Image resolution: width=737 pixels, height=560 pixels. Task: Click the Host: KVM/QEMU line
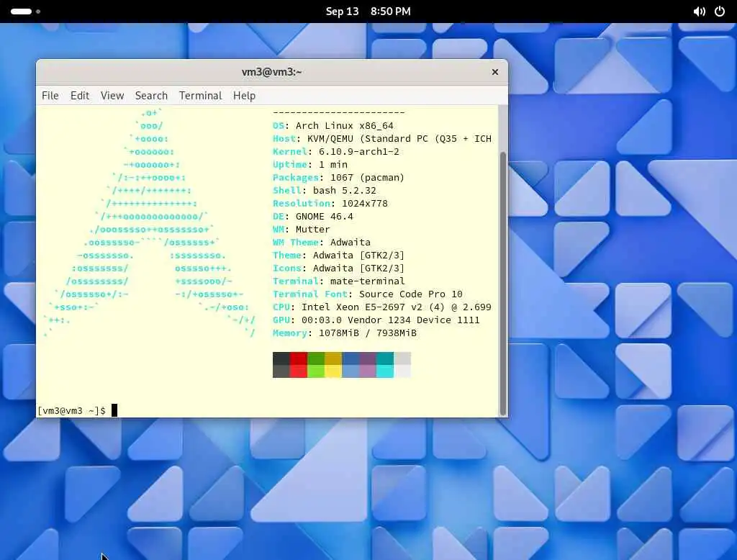tap(381, 139)
